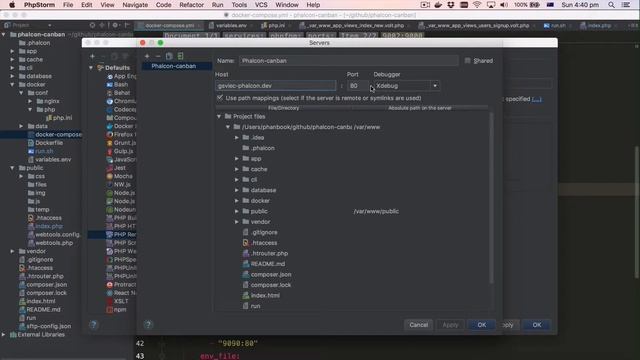Click the Port field showing 80
The image size is (640, 360).
click(x=358, y=86)
